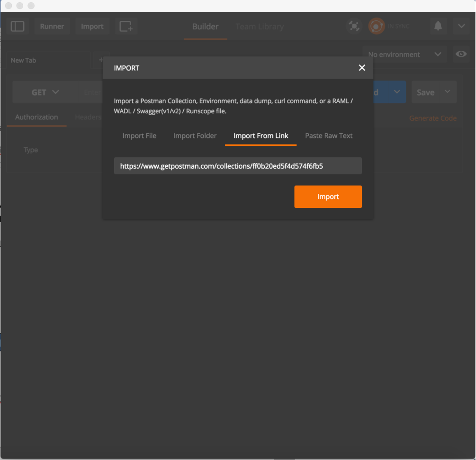This screenshot has width=476, height=460.
Task: Click the Generate Code link
Action: (433, 118)
